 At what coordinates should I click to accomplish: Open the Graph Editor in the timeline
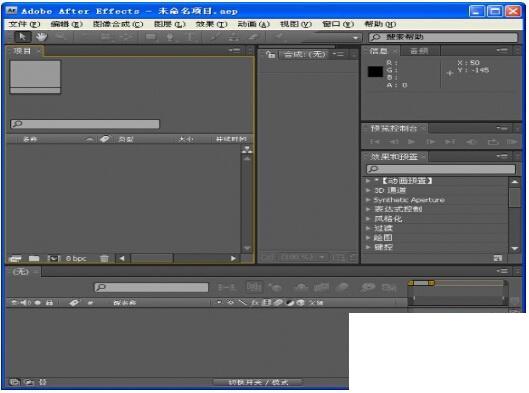point(389,287)
